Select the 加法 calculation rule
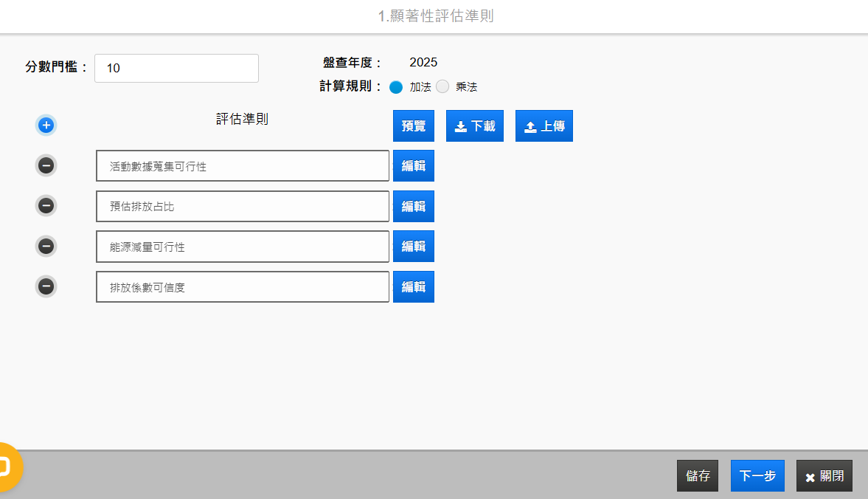Image resolution: width=868 pixels, height=499 pixels. pyautogui.click(x=396, y=87)
